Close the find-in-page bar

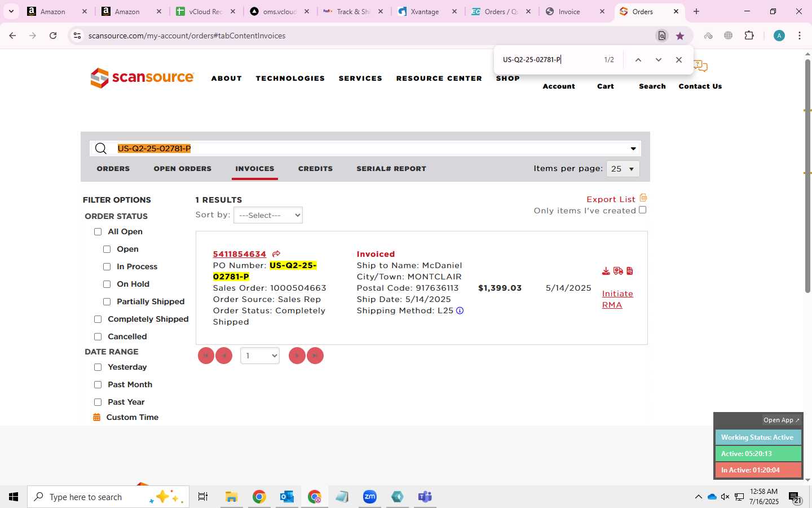(679, 60)
